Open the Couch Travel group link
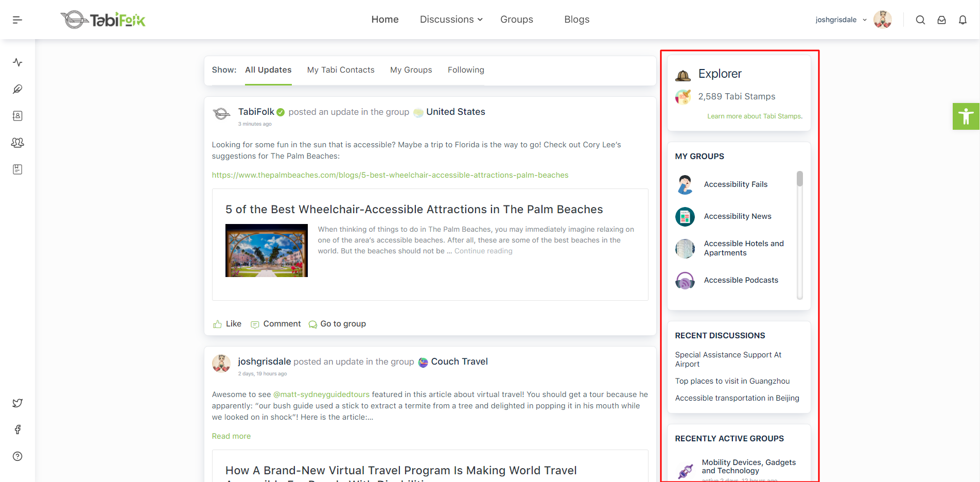 tap(459, 361)
